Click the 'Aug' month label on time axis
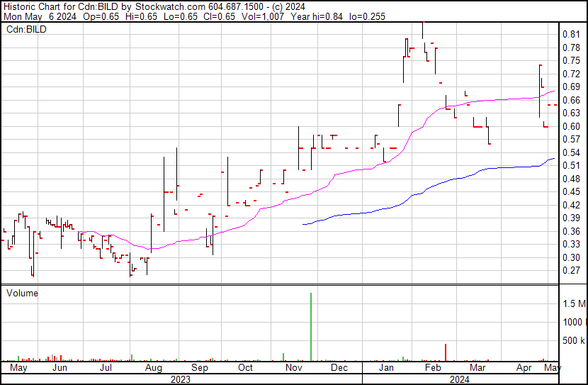The width and height of the screenshot is (588, 385). pyautogui.click(x=153, y=368)
